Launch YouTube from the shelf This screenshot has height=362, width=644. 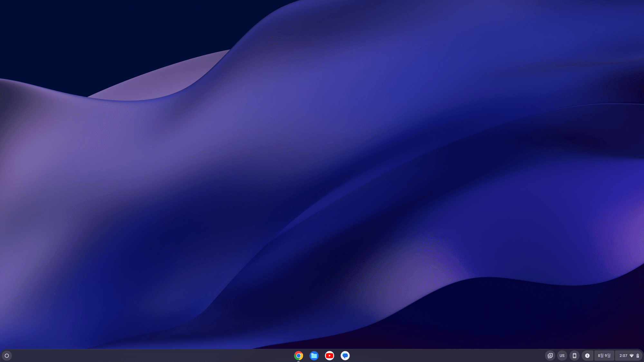(x=329, y=356)
